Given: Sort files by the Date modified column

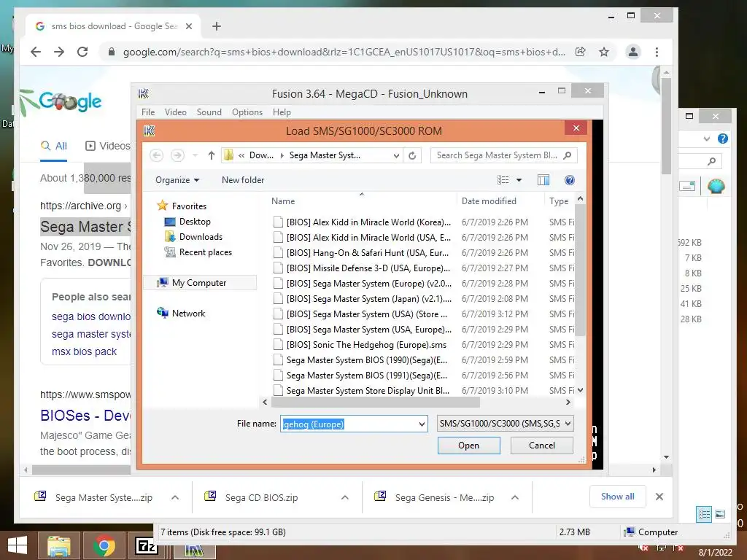Looking at the screenshot, I should coord(489,201).
